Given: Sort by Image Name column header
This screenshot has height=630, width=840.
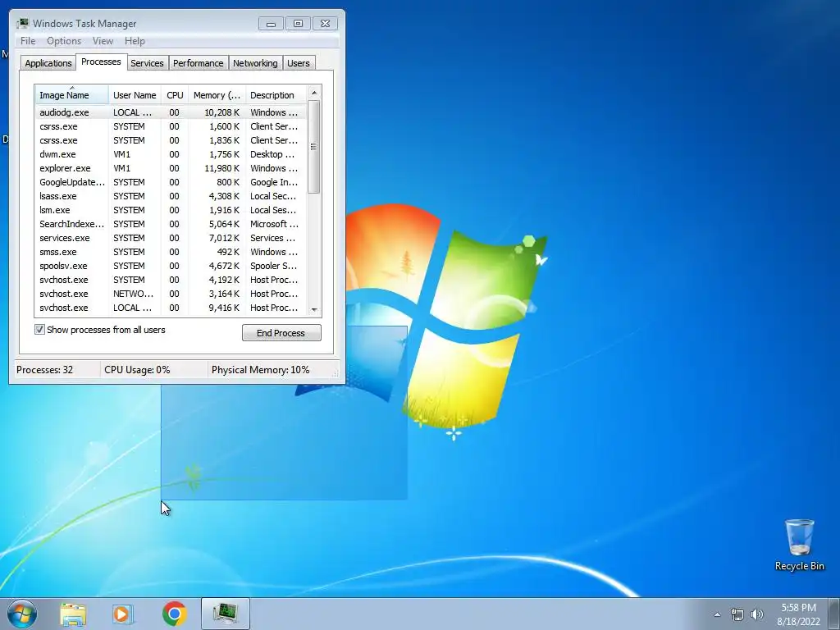Looking at the screenshot, I should coord(72,94).
